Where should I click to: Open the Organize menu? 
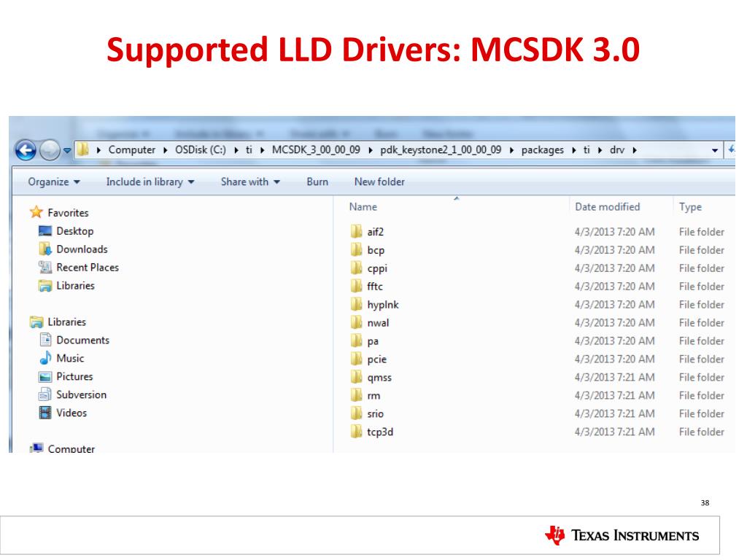pyautogui.click(x=54, y=182)
